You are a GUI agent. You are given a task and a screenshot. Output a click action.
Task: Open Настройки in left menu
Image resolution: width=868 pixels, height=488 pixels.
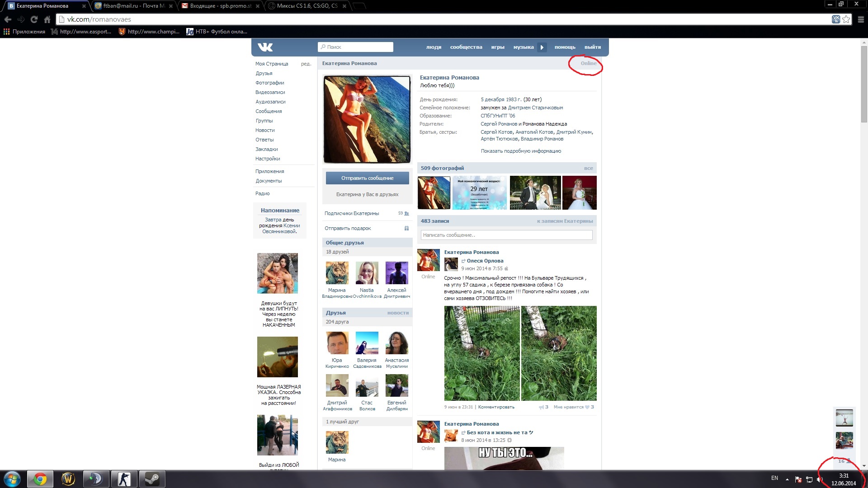268,159
